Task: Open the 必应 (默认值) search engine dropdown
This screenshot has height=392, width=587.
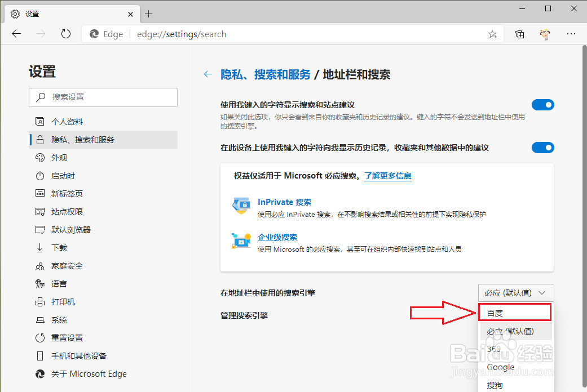Action: click(x=516, y=293)
